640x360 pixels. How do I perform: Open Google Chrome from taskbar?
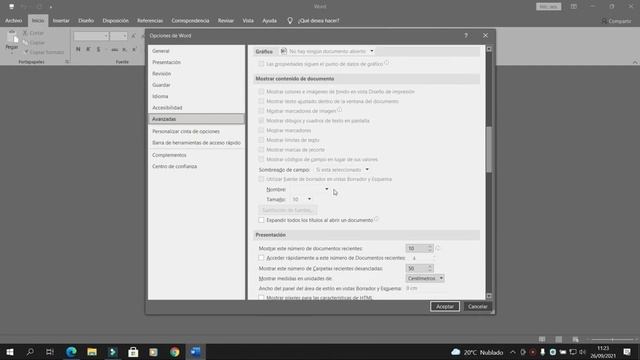(x=175, y=352)
